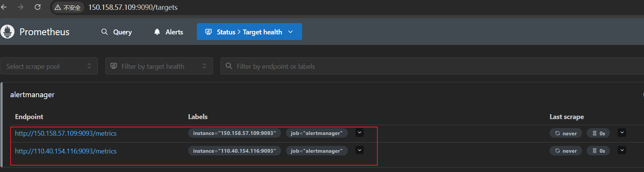This screenshot has height=172, width=644.
Task: Open 110.40.154.116:9093 metrics endpoint link
Action: point(66,151)
